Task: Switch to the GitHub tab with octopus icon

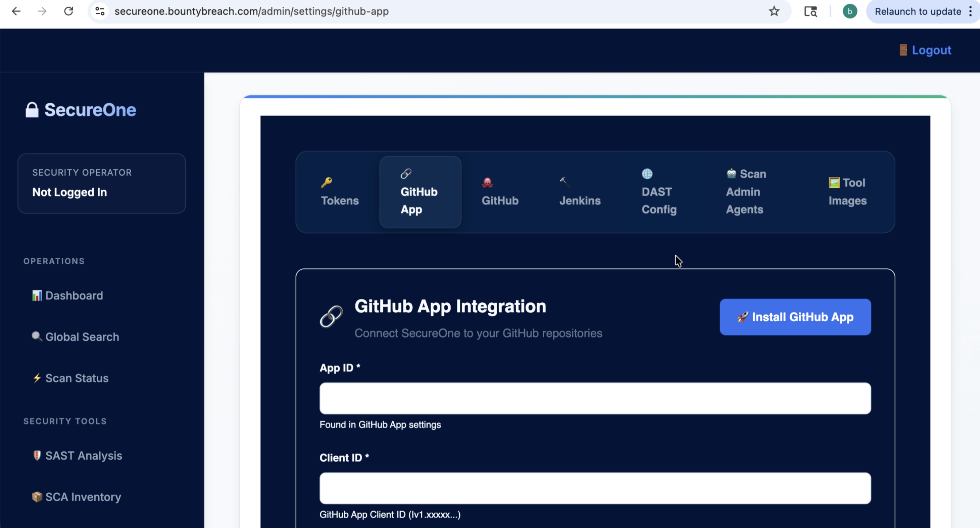Action: 500,192
